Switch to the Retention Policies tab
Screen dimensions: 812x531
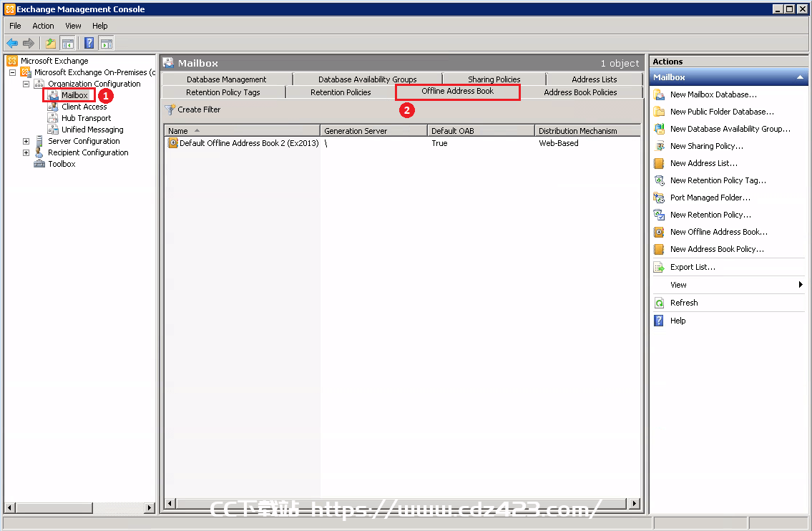(x=341, y=92)
